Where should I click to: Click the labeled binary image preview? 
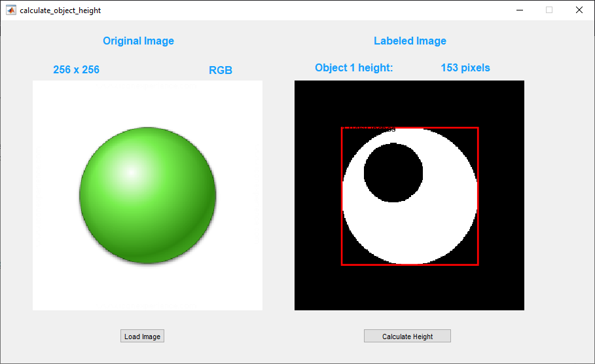pyautogui.click(x=410, y=195)
